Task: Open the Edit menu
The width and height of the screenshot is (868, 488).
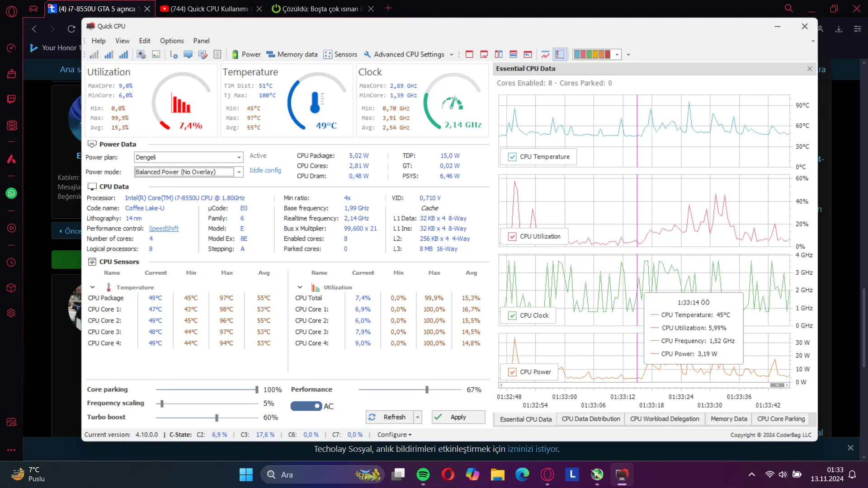Action: pos(145,41)
